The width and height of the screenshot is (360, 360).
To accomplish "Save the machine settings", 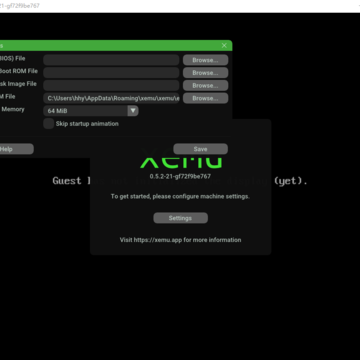I will point(200,149).
